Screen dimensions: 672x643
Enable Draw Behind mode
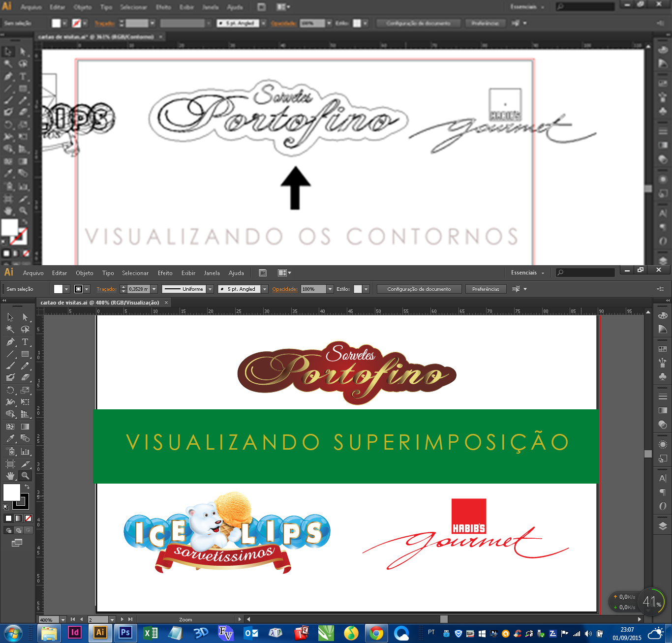click(x=18, y=530)
